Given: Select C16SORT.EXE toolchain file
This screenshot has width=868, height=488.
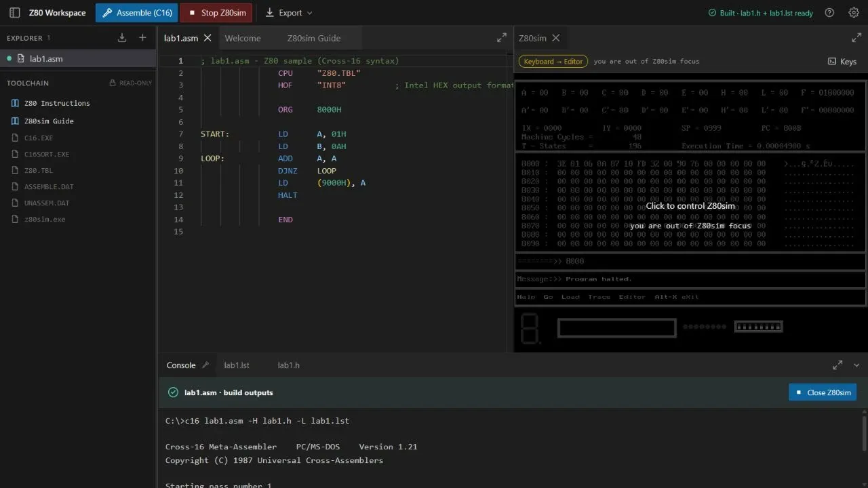Looking at the screenshot, I should click(x=47, y=154).
